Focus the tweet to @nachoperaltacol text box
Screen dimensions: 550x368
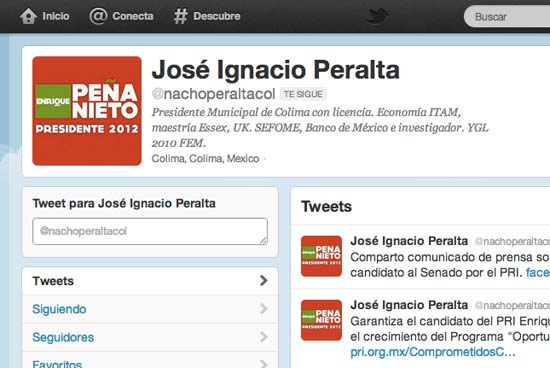[150, 231]
